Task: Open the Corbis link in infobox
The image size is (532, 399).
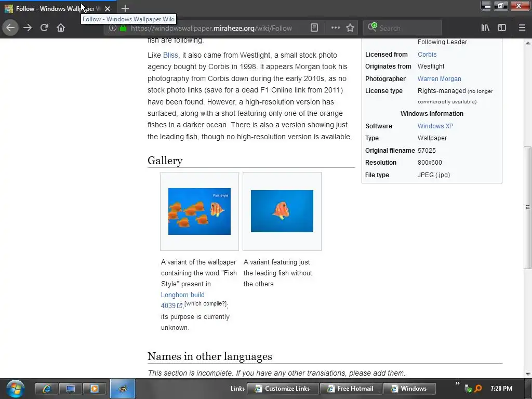Action: [427, 54]
